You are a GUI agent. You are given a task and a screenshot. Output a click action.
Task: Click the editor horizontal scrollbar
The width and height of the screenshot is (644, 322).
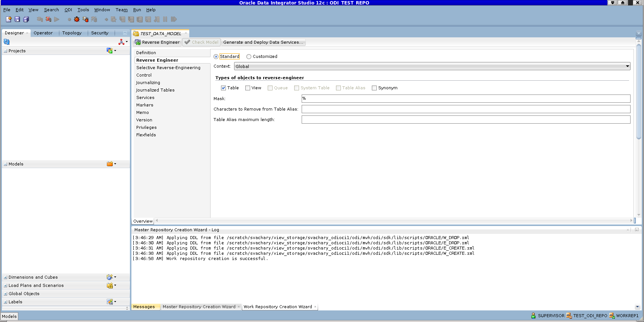pyautogui.click(x=394, y=220)
